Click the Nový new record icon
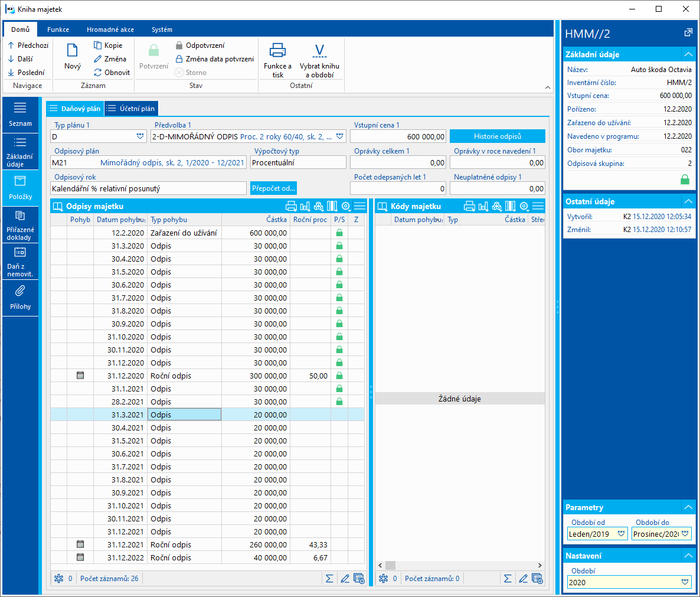Viewport: 700px width, 597px height. (73, 51)
